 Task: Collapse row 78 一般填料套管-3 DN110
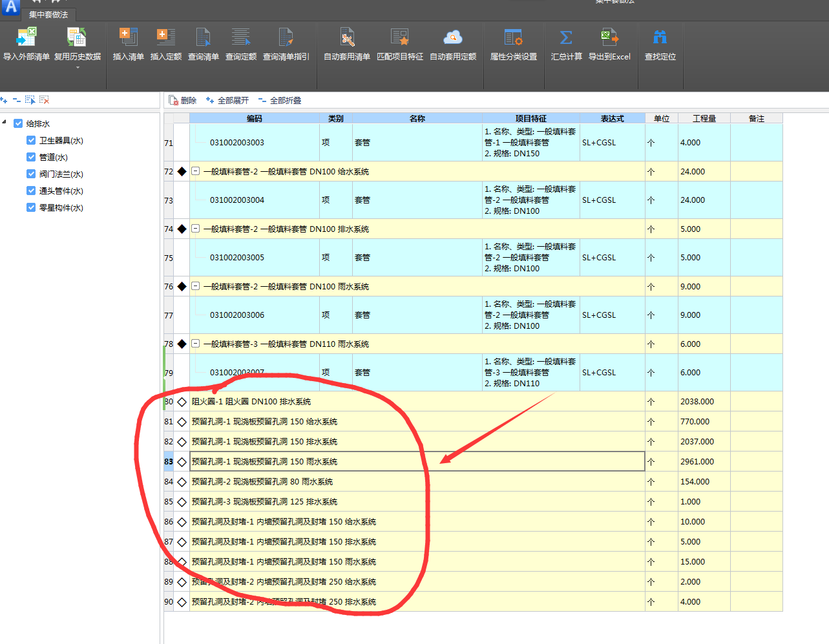[195, 344]
